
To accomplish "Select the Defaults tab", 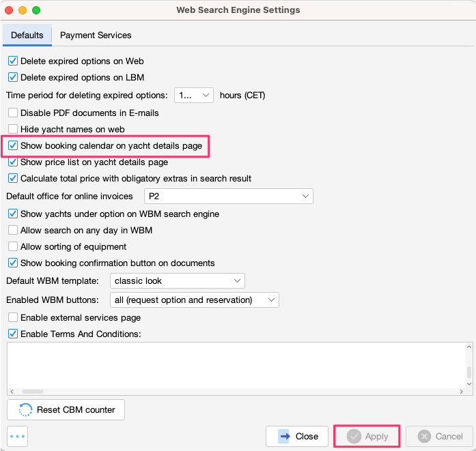I will pyautogui.click(x=27, y=35).
